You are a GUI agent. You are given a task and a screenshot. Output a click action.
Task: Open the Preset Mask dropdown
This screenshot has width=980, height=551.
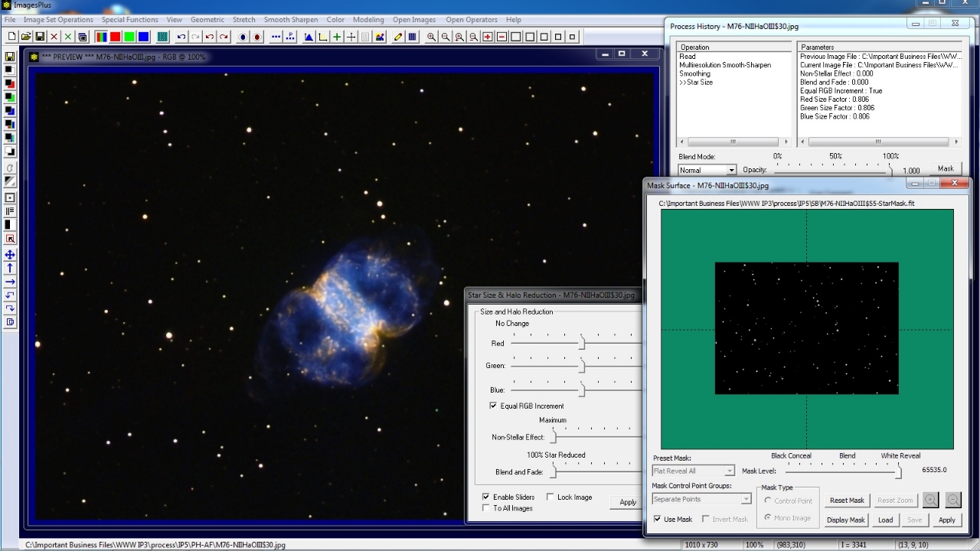[x=694, y=471]
